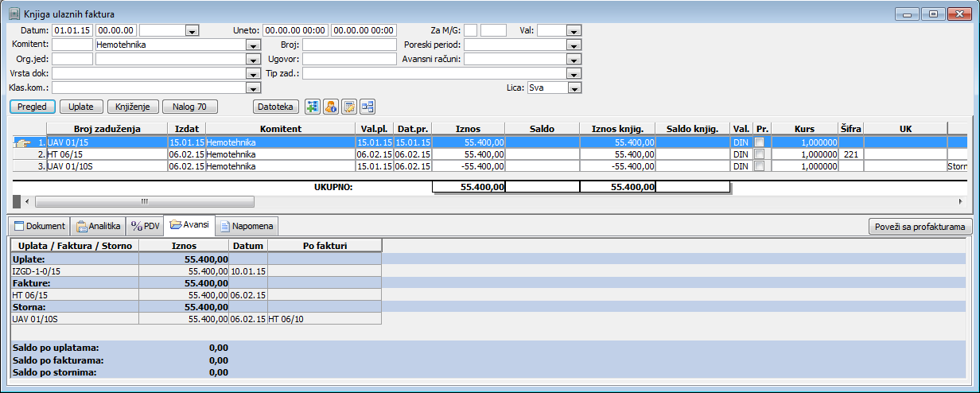The width and height of the screenshot is (980, 393).
Task: Expand the Komitent Hemotehnika dropdown
Action: pyautogui.click(x=254, y=45)
